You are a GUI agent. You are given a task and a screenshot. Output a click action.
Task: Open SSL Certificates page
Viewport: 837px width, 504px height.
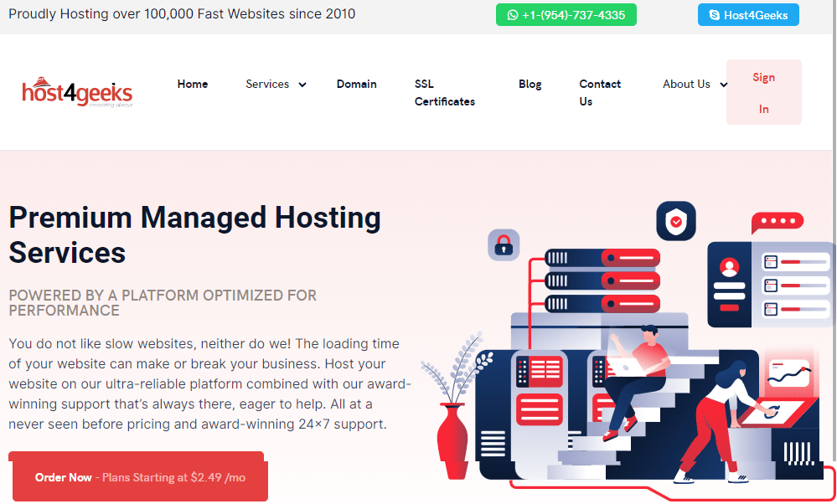445,92
